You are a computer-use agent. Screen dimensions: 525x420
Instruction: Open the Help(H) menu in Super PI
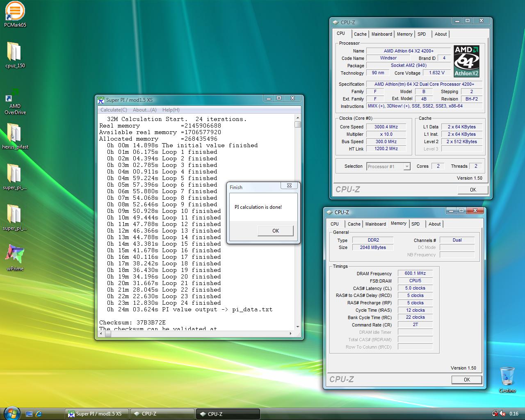171,110
